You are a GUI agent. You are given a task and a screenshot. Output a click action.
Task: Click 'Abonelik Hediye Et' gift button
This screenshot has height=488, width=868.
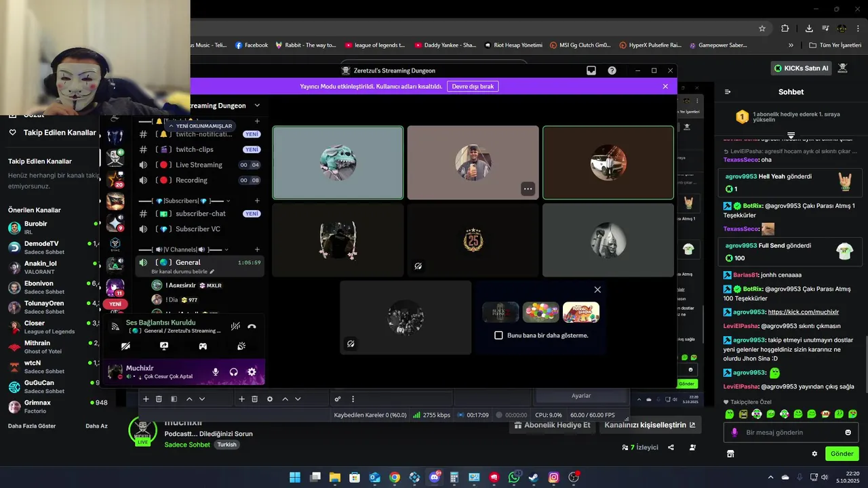[552, 425]
